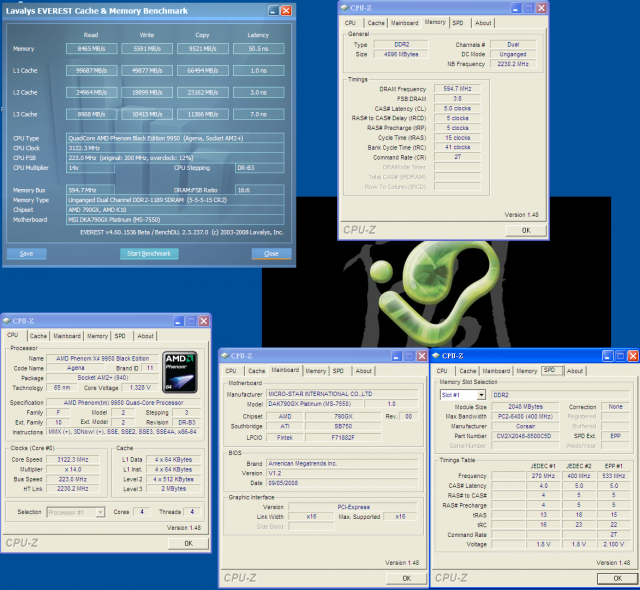640x590 pixels.
Task: Click CPU-Z title icon in Mainboard window
Action: click(x=225, y=356)
